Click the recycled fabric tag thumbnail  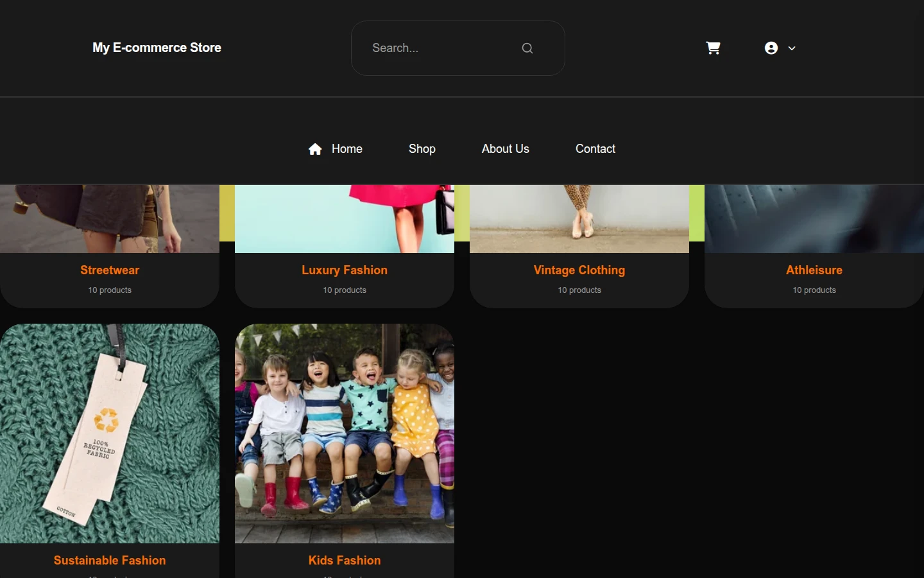click(110, 433)
